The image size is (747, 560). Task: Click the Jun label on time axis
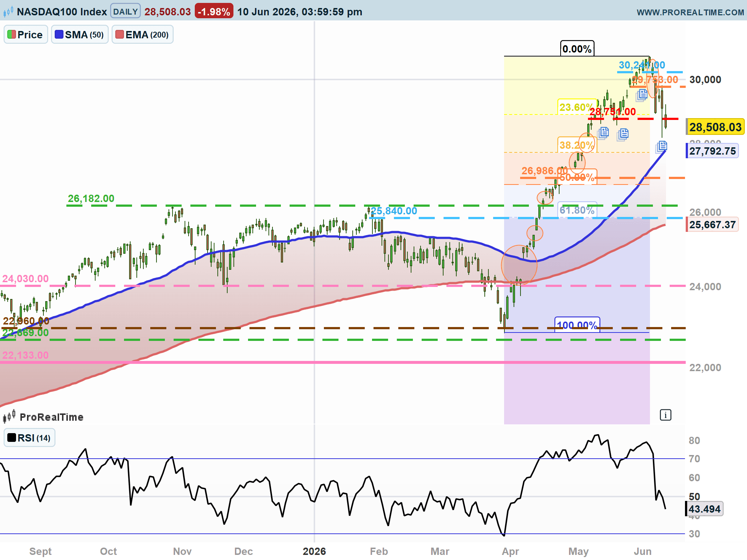pyautogui.click(x=643, y=552)
